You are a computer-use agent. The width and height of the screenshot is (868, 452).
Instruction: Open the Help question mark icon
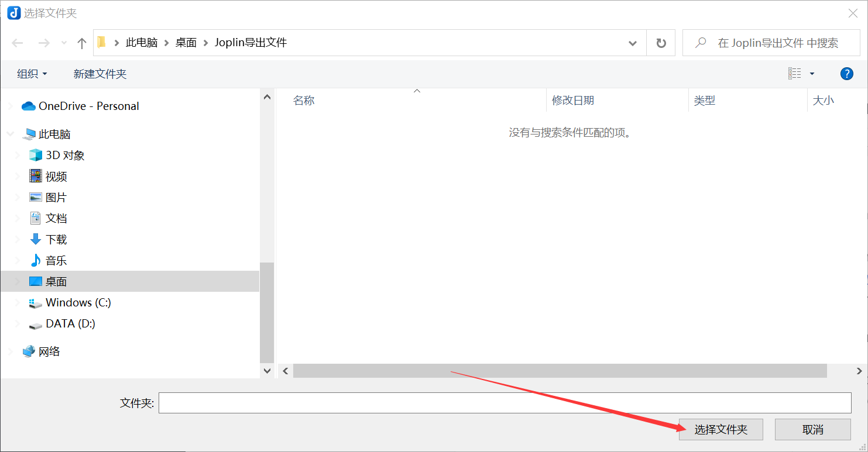click(846, 74)
